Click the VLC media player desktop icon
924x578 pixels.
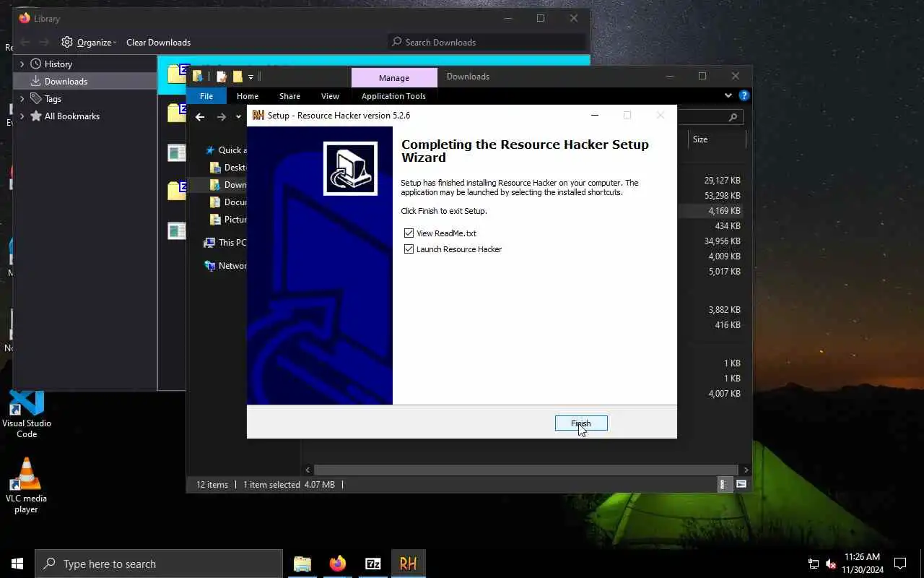(27, 486)
